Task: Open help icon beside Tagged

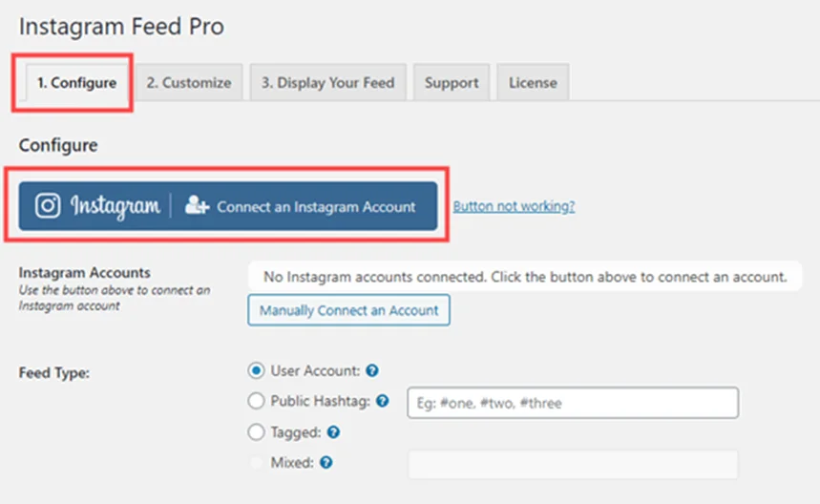Action: (333, 432)
